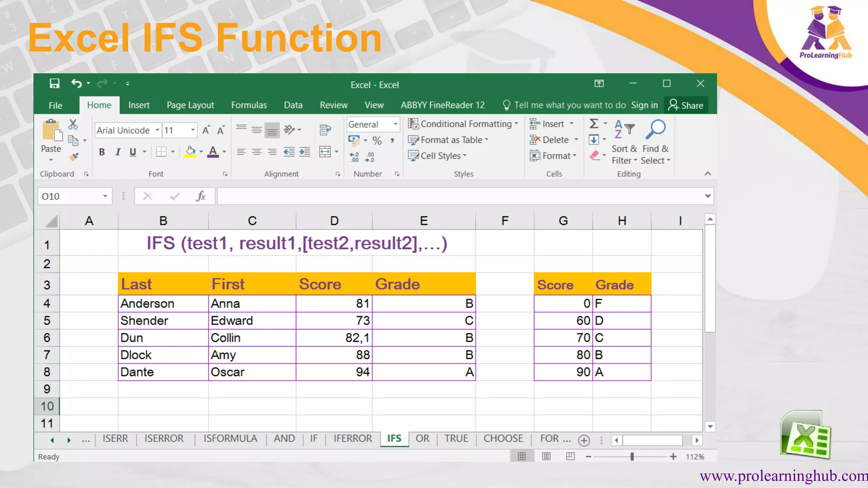This screenshot has height=488, width=868.
Task: Toggle Center horizontal alignment
Action: [256, 152]
